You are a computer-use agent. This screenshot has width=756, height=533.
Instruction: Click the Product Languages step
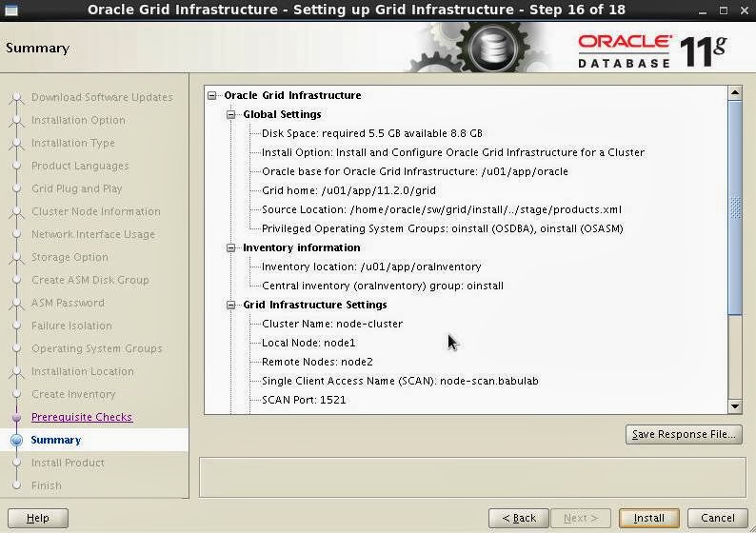tap(80, 166)
